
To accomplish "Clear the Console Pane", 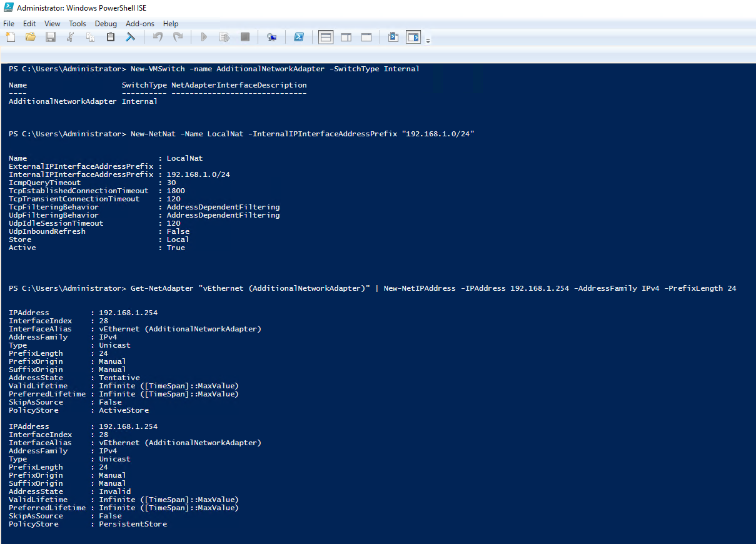I will tap(130, 37).
